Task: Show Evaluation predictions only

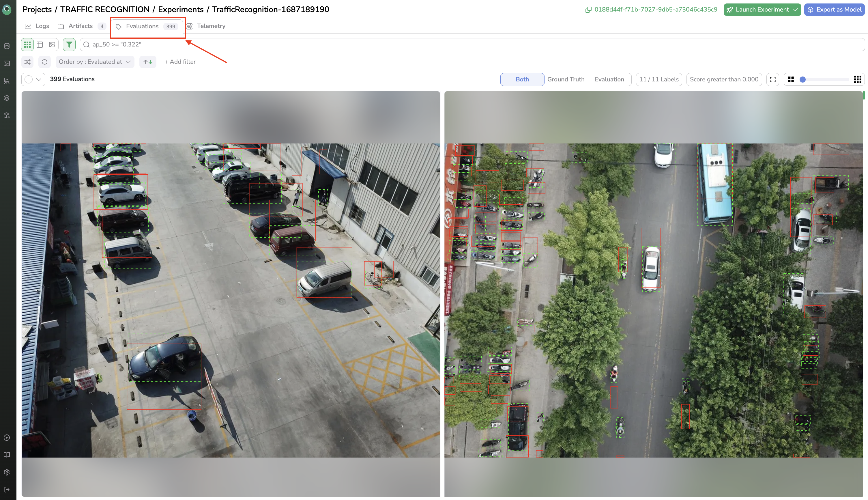Action: point(609,79)
